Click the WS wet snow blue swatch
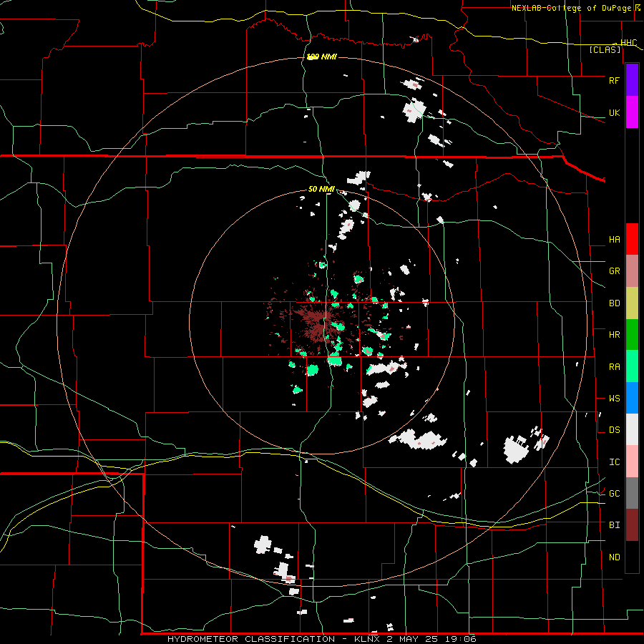Image resolution: width=644 pixels, height=644 pixels. tap(632, 398)
